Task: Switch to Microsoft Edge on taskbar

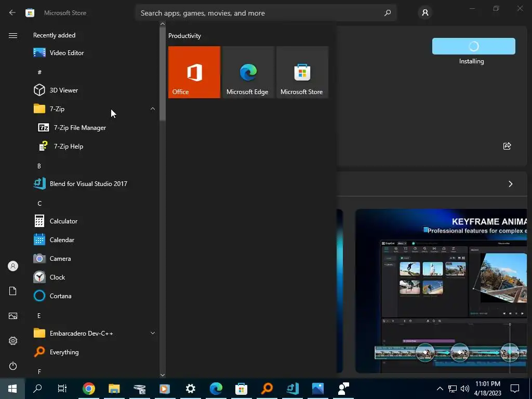Action: point(216,389)
